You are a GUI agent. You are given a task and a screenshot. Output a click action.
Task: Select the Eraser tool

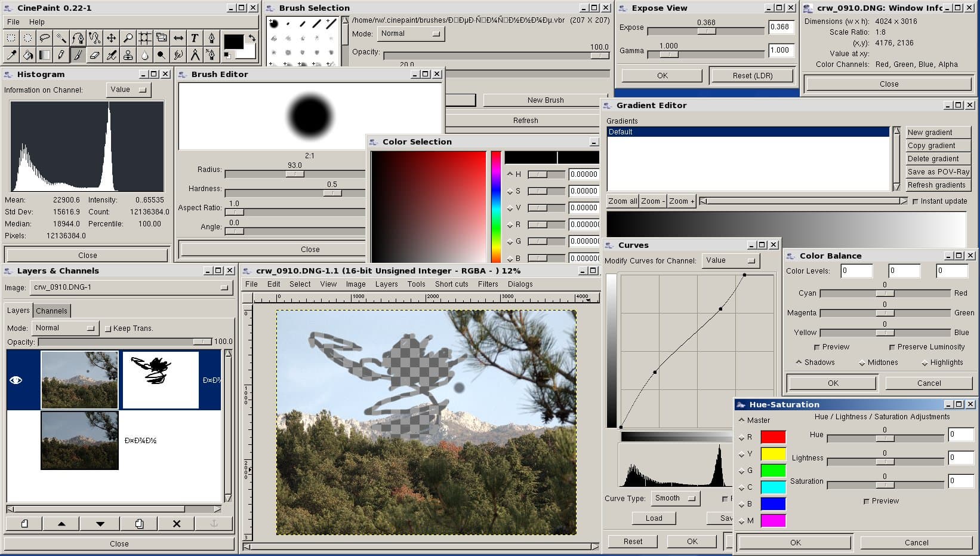95,55
